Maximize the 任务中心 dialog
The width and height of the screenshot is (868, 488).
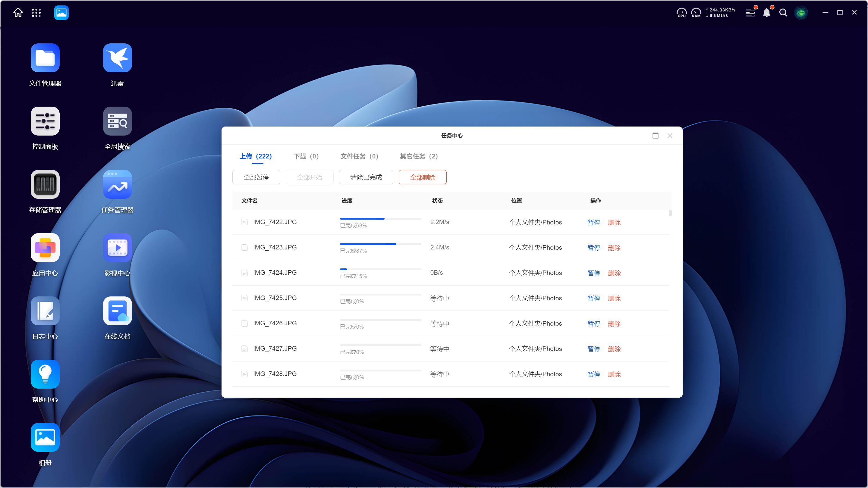[x=656, y=135]
